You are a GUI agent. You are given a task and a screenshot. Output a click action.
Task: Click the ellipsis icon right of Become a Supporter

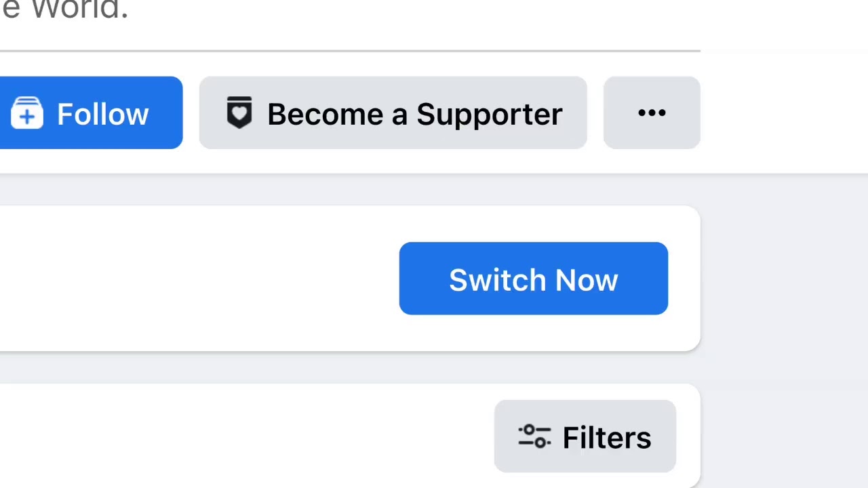click(x=652, y=113)
